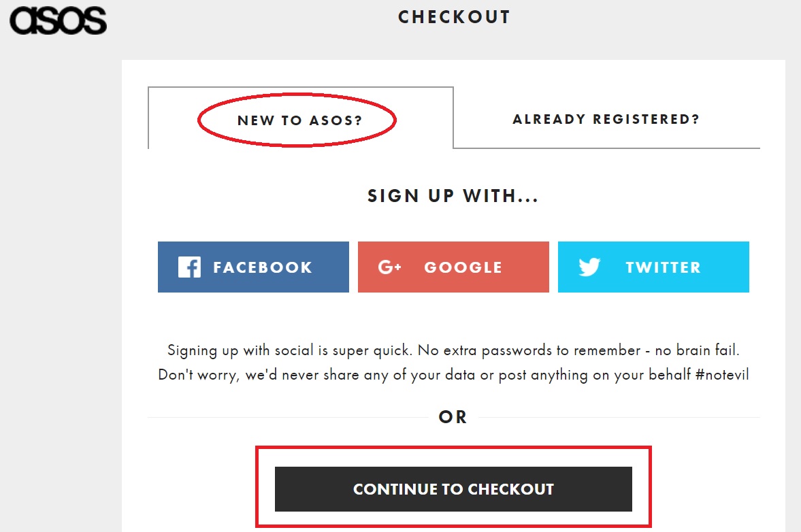Click the "Sign up with..." heading
This screenshot has width=801, height=532.
pos(453,197)
